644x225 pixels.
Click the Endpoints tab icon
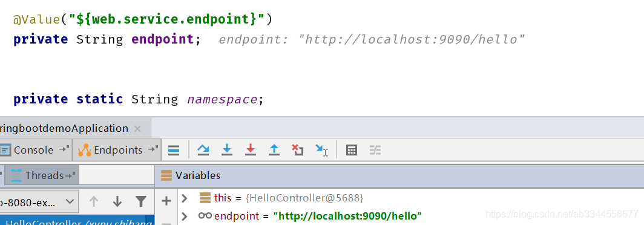tap(85, 150)
